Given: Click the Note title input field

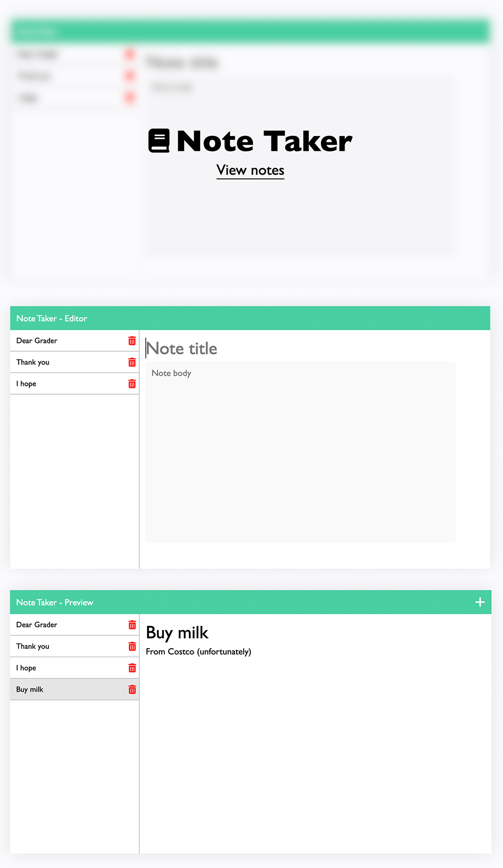Looking at the screenshot, I should pos(279,348).
